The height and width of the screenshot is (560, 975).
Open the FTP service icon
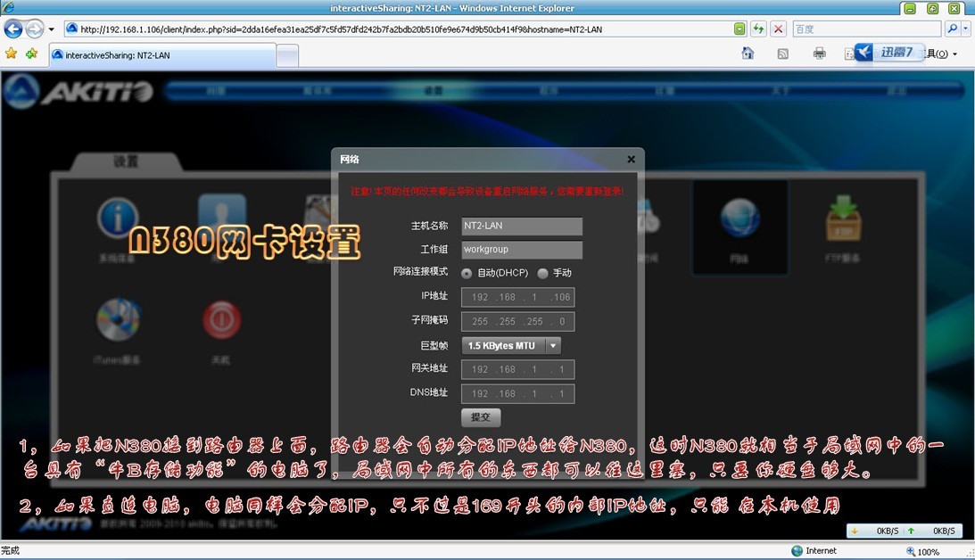pyautogui.click(x=843, y=218)
